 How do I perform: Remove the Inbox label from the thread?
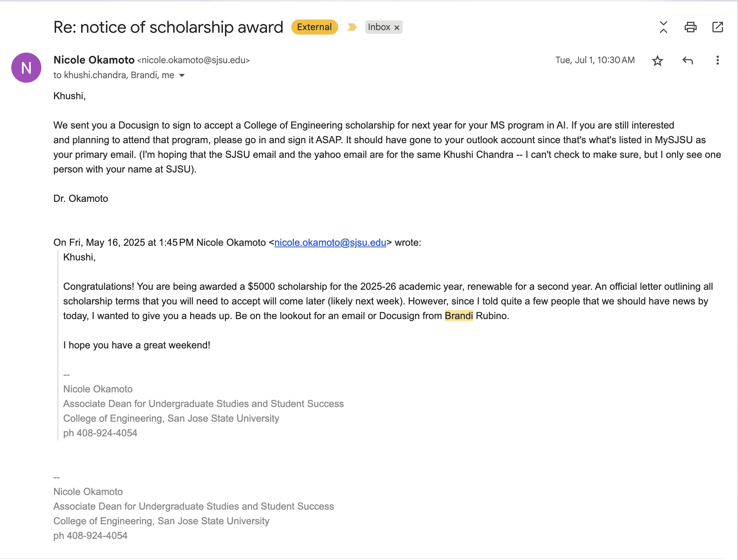(x=397, y=27)
